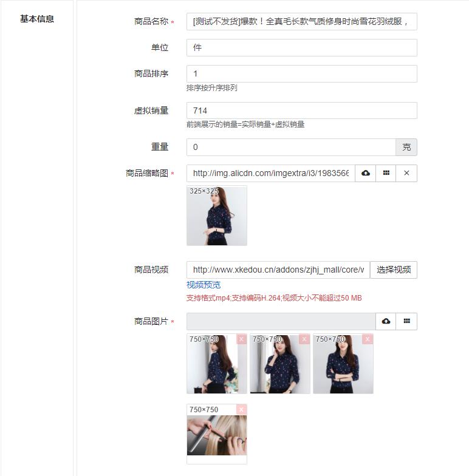
Task: Click the 325×325 thumbnail preview image
Action: 217,216
